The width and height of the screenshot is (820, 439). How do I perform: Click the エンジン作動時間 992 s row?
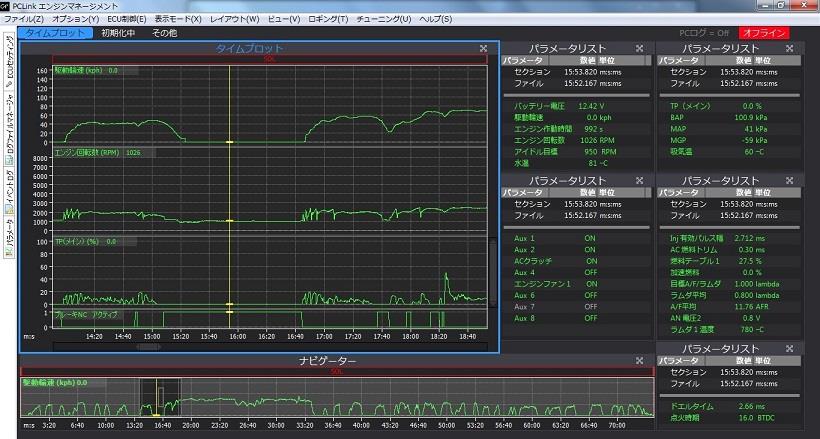click(575, 129)
